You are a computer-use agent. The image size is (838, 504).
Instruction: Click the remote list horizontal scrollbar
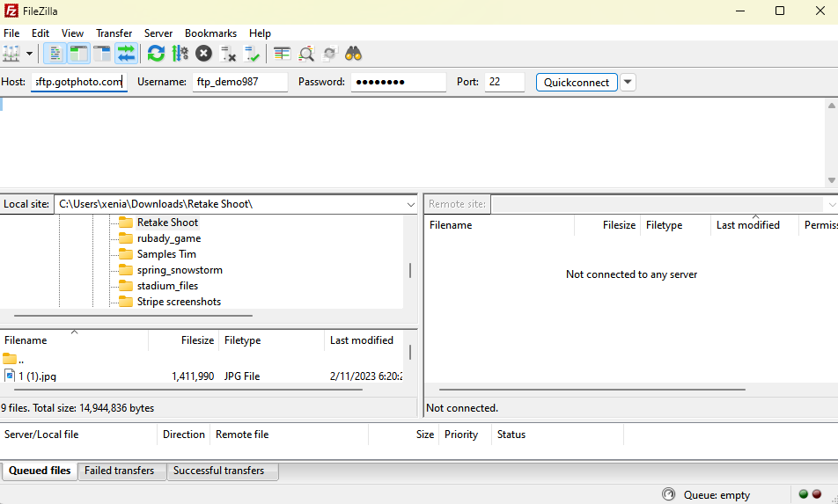pos(592,390)
